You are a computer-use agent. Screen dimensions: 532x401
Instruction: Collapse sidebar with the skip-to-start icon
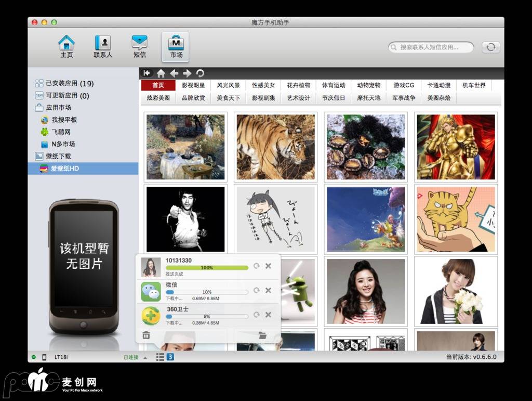pyautogui.click(x=147, y=73)
